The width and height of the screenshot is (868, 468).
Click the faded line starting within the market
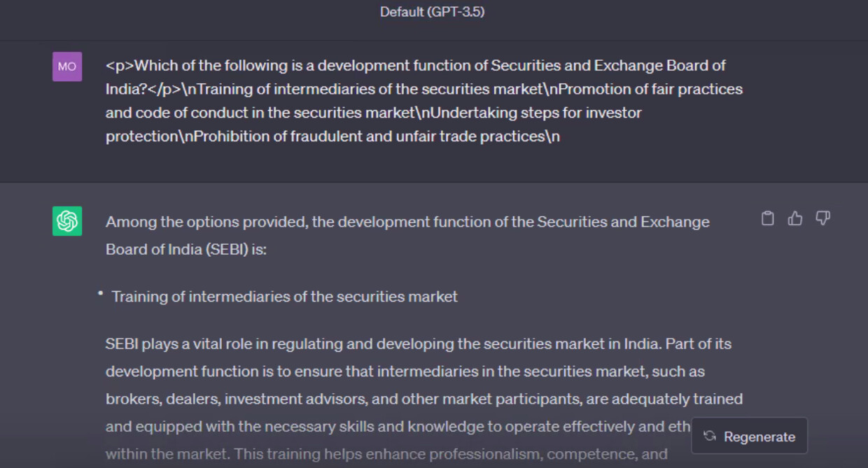pyautogui.click(x=386, y=454)
